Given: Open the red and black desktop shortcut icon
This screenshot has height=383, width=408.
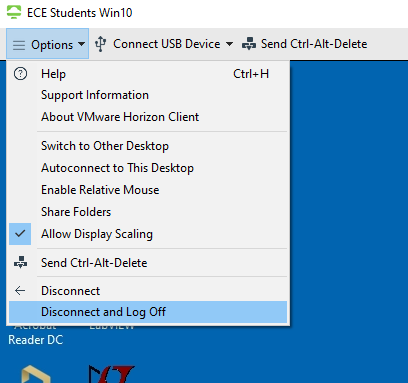Looking at the screenshot, I should [x=112, y=374].
